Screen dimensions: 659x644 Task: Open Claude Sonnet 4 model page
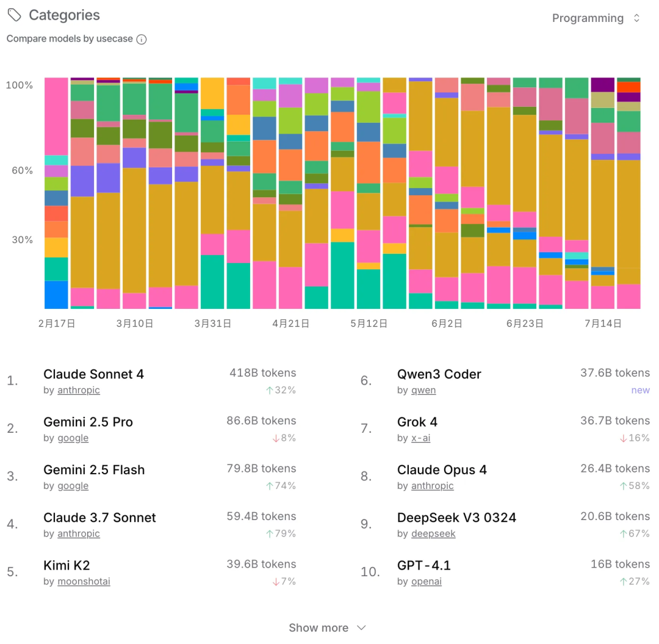point(93,374)
